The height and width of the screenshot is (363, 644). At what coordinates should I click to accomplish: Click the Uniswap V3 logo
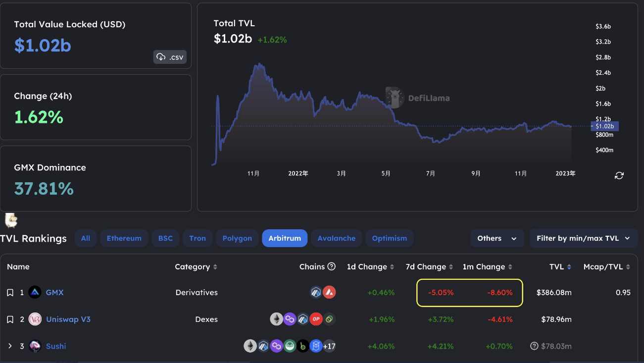coord(35,319)
